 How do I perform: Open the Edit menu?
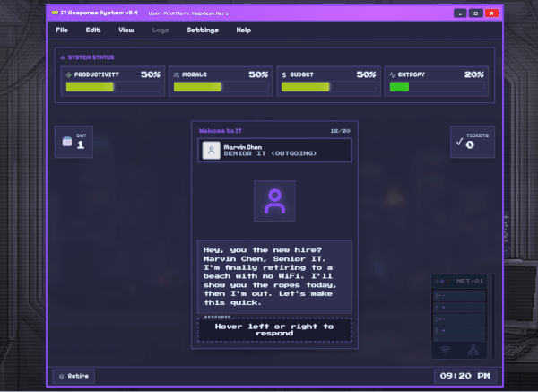pyautogui.click(x=93, y=30)
